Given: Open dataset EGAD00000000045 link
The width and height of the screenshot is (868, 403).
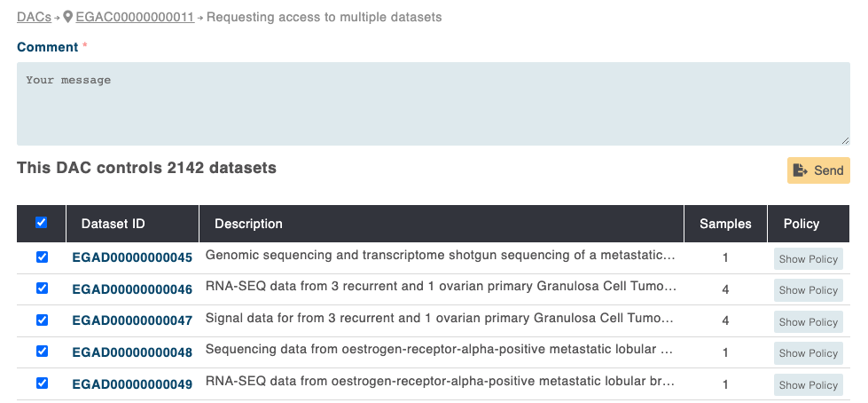Looking at the screenshot, I should click(x=132, y=258).
